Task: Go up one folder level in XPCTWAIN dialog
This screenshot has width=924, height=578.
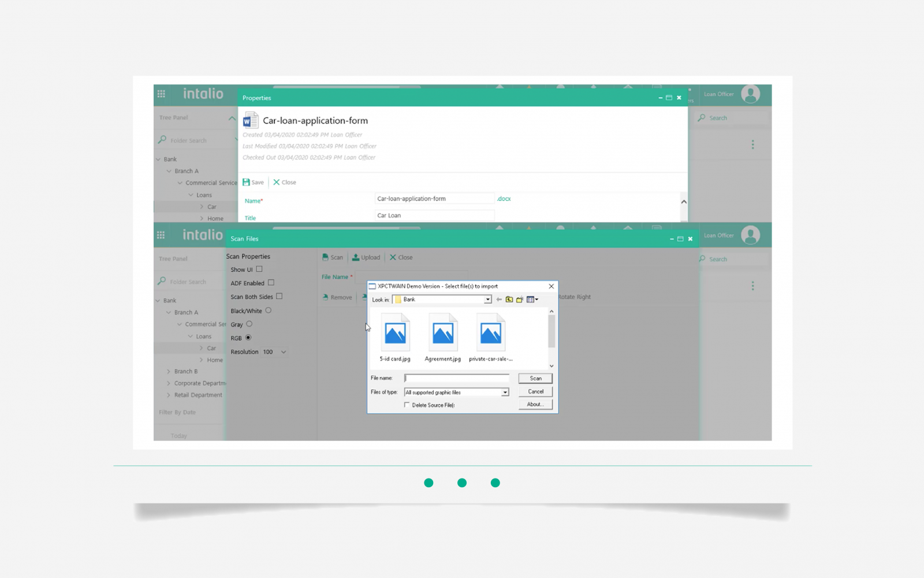Action: tap(509, 299)
